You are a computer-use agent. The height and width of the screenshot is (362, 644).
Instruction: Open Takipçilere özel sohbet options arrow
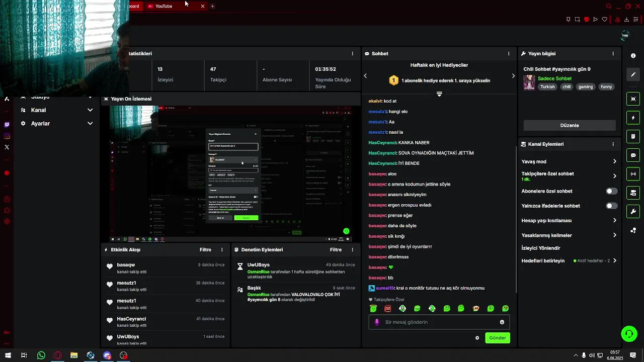(x=614, y=176)
